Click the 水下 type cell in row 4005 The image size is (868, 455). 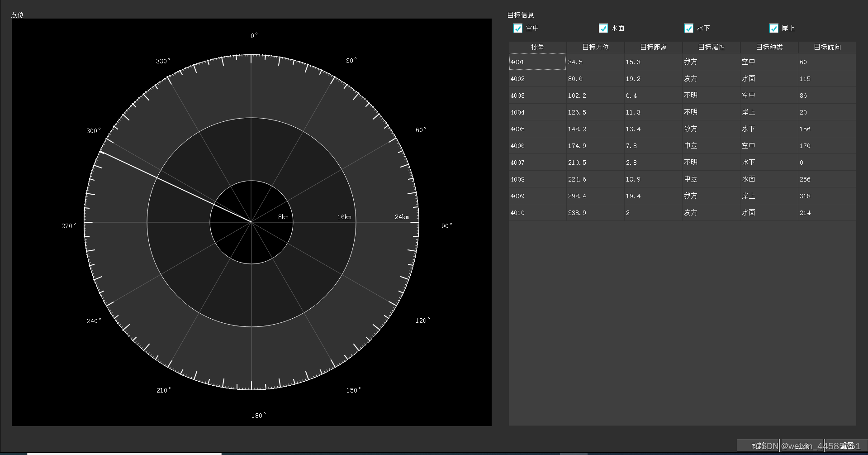[x=769, y=129]
